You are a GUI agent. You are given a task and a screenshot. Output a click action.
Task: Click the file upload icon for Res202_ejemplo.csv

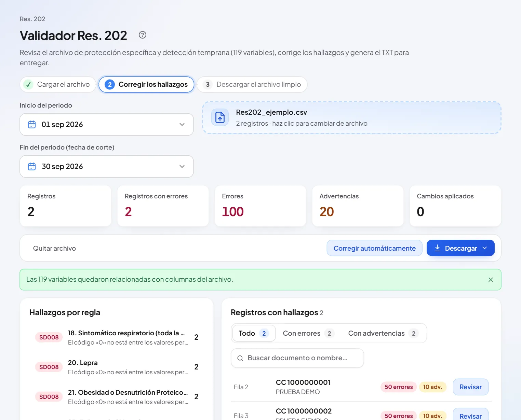coord(220,117)
